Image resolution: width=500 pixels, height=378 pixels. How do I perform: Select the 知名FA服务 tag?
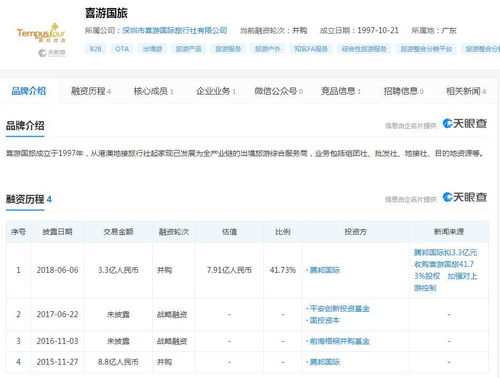(x=311, y=49)
